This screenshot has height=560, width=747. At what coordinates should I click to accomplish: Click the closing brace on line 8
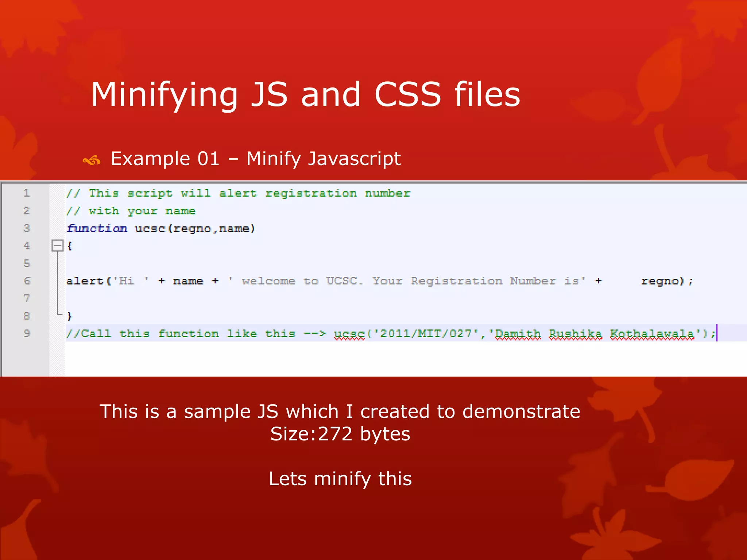click(x=69, y=316)
